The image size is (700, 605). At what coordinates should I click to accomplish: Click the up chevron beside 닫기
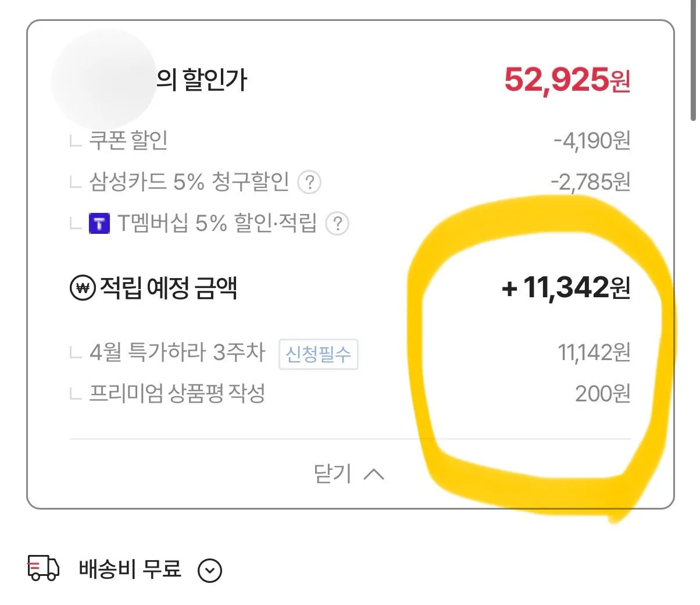tap(374, 474)
